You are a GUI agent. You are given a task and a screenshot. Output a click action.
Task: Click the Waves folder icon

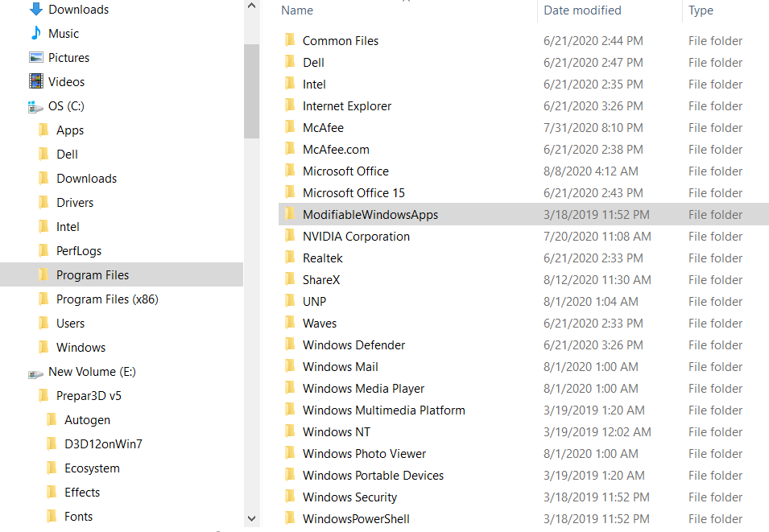(290, 322)
